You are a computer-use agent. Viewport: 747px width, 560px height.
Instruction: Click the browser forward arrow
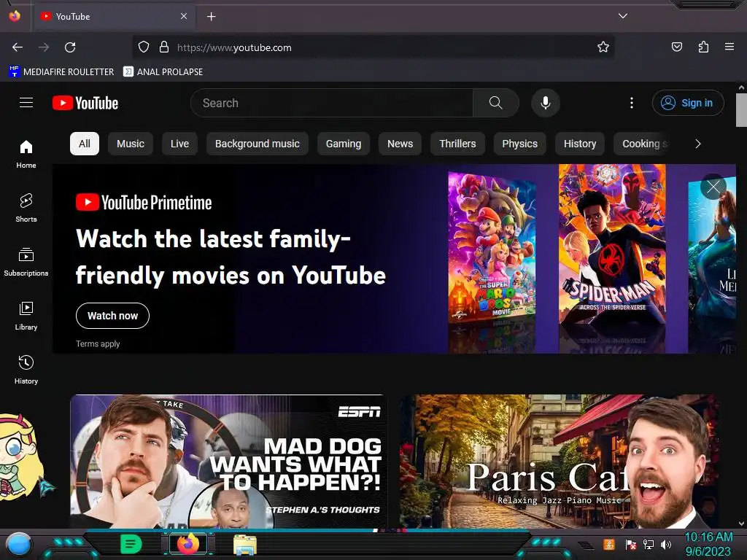pyautogui.click(x=44, y=47)
